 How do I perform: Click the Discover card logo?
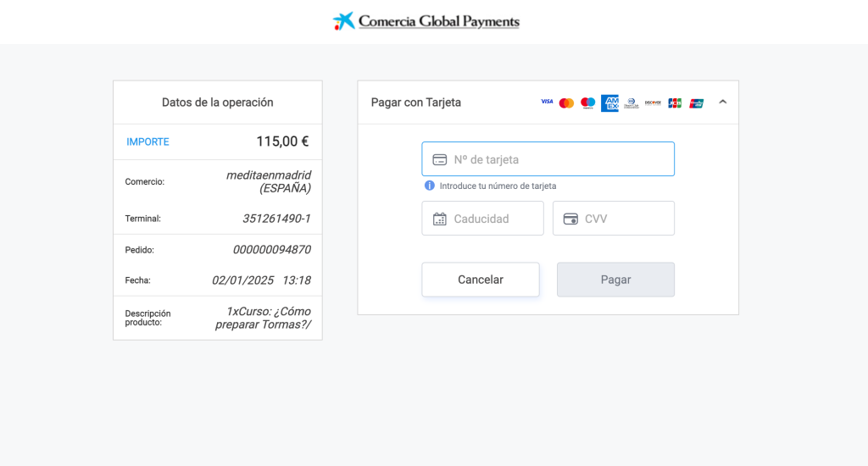click(x=653, y=103)
